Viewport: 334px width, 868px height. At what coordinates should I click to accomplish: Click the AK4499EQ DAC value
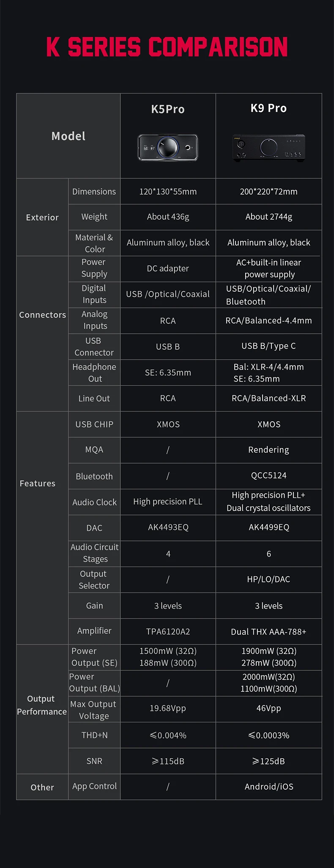[268, 527]
